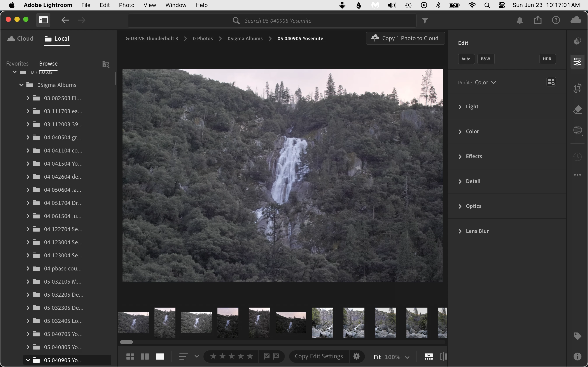The image size is (588, 367).
Task: Browse profiles with the grid-search icon
Action: pos(551,82)
